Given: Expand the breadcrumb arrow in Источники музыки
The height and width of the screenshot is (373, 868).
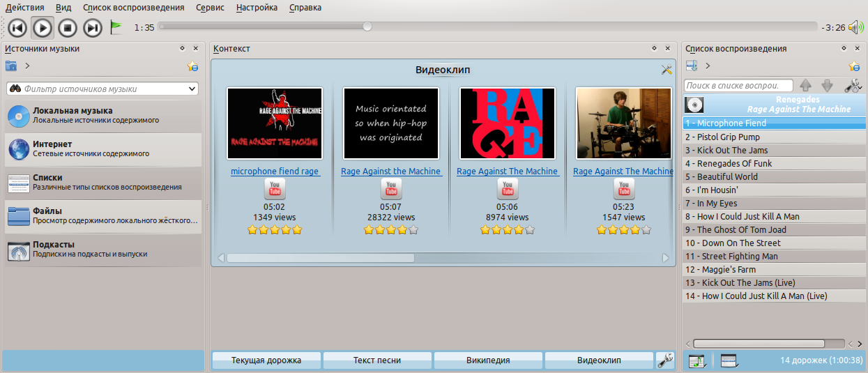Looking at the screenshot, I should pyautogui.click(x=28, y=66).
